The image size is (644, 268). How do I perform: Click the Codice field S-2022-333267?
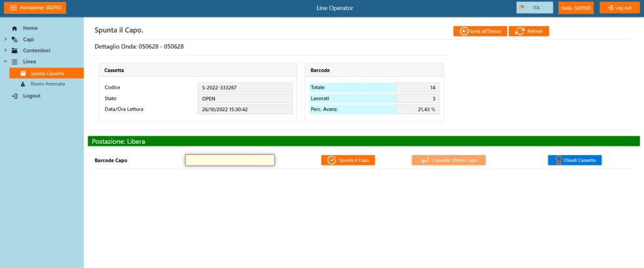click(x=245, y=87)
